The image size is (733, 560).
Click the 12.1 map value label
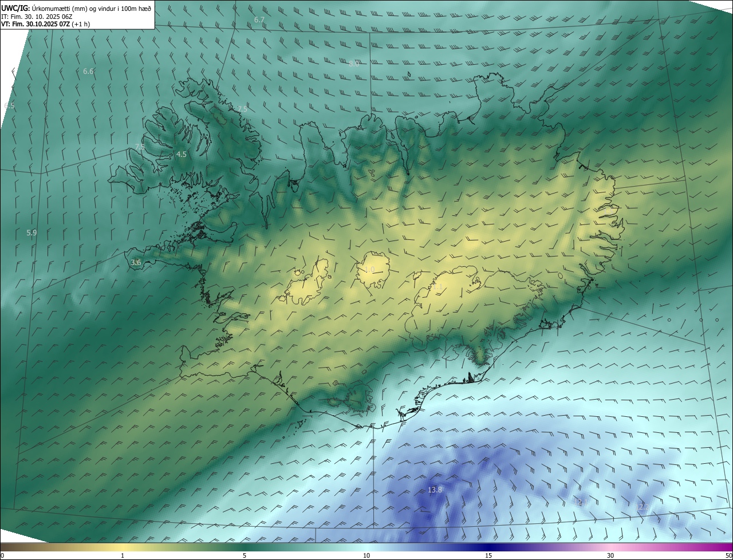click(580, 502)
